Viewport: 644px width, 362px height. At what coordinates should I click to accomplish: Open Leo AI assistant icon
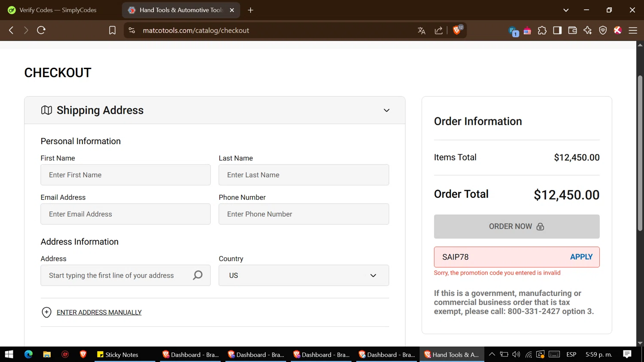[x=587, y=30]
